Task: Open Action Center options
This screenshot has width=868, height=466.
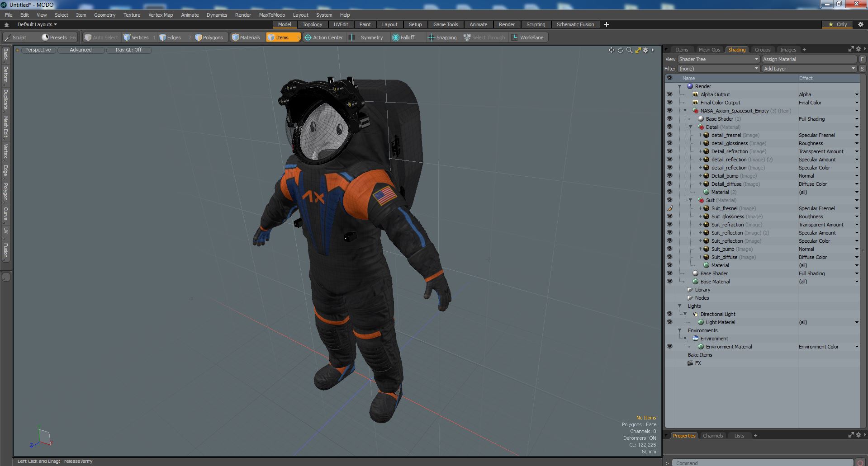Action: [x=324, y=38]
